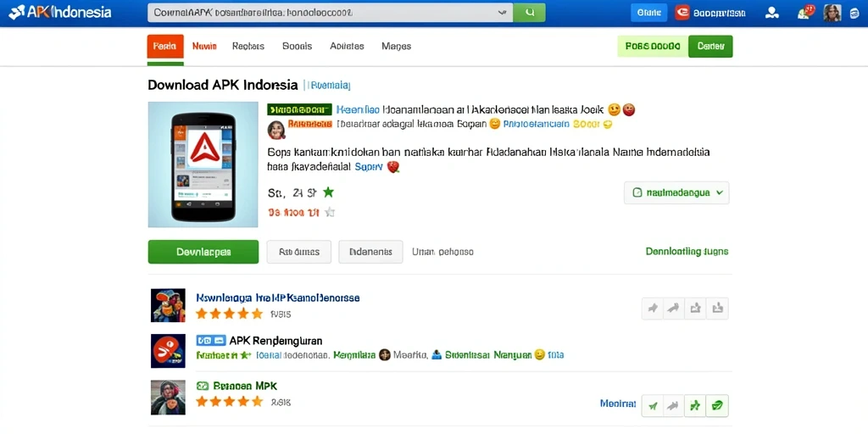Open the first app title link in list
This screenshot has height=434, width=868.
pyautogui.click(x=278, y=298)
